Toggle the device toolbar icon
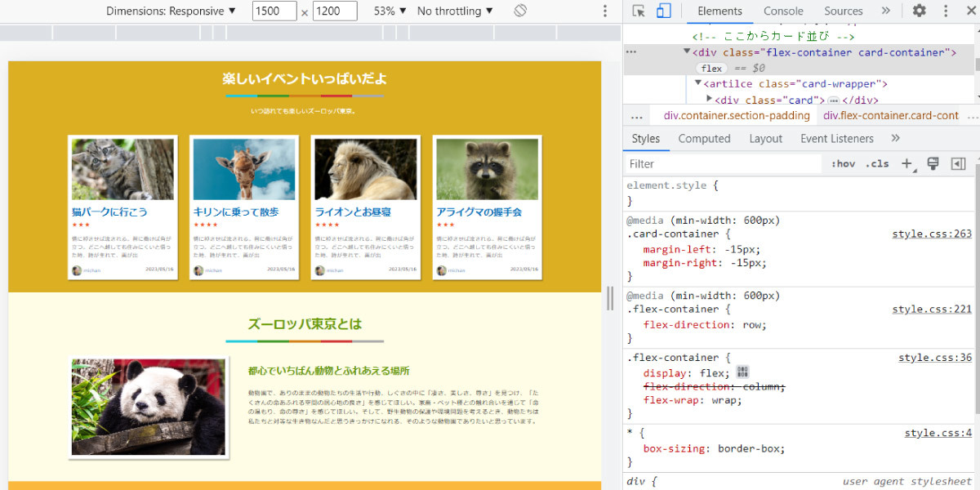Viewport: 980px width, 490px height. pyautogui.click(x=663, y=11)
